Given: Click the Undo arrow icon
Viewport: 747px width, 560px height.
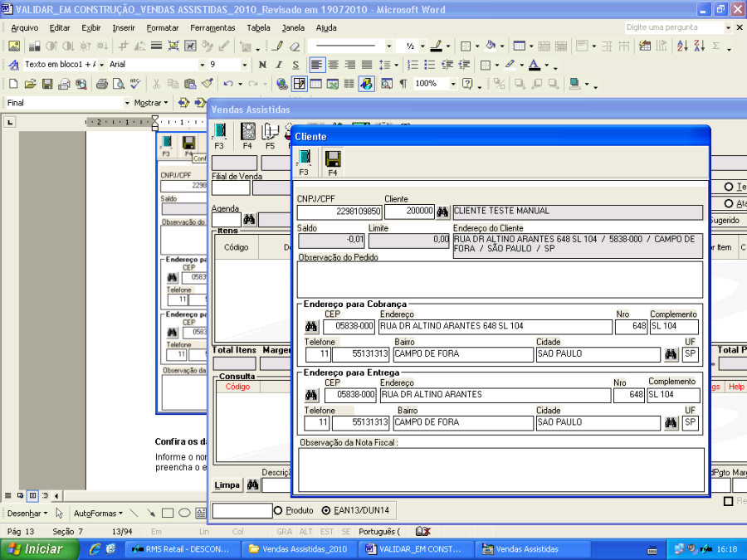Looking at the screenshot, I should click(x=228, y=85).
